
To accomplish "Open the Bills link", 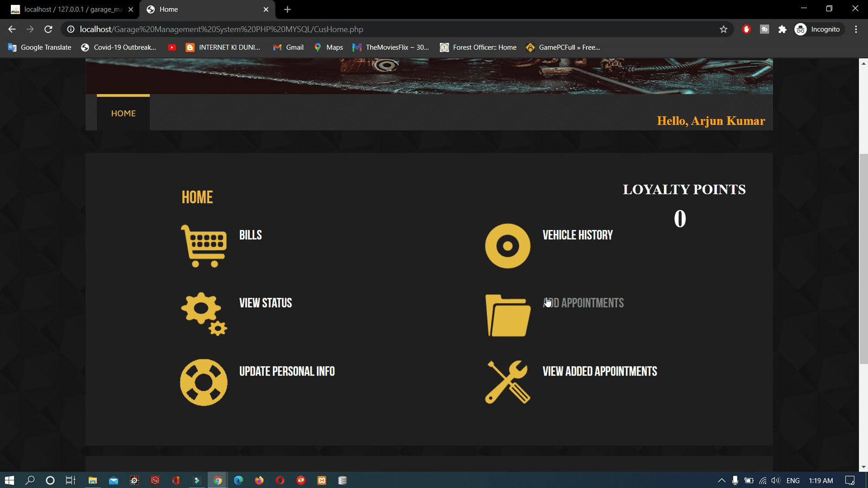I will click(251, 235).
